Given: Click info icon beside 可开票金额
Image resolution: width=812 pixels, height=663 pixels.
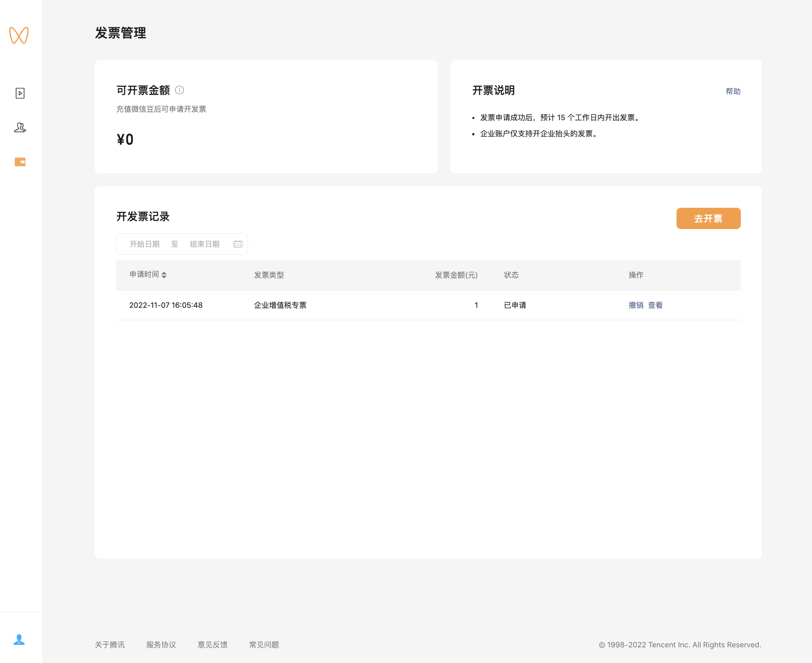Looking at the screenshot, I should coord(180,90).
